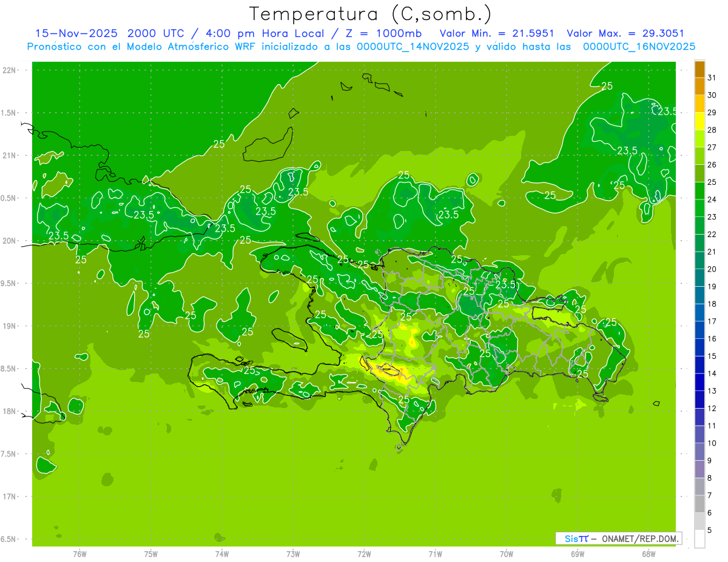Click the "76W" longitude axis label
Image resolution: width=728 pixels, height=562 pixels.
[x=79, y=554]
